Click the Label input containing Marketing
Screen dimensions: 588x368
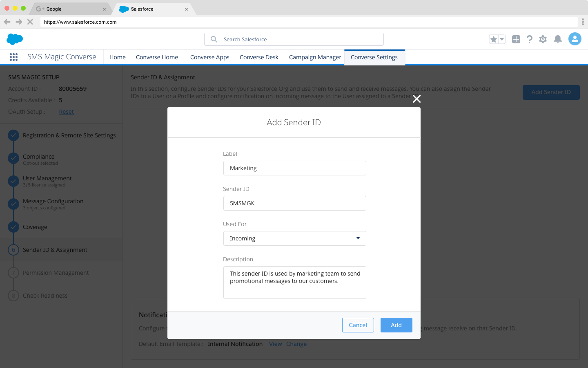pyautogui.click(x=295, y=168)
